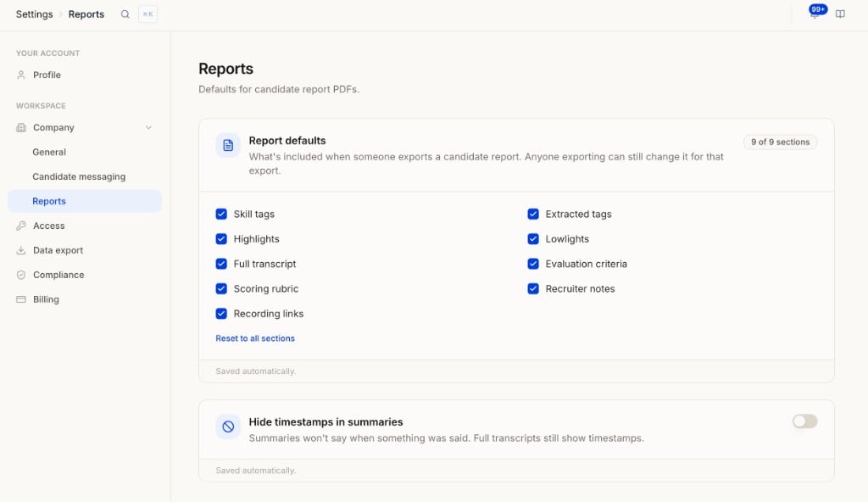
Task: Open the ⌘K command shortcut button
Action: coord(147,14)
